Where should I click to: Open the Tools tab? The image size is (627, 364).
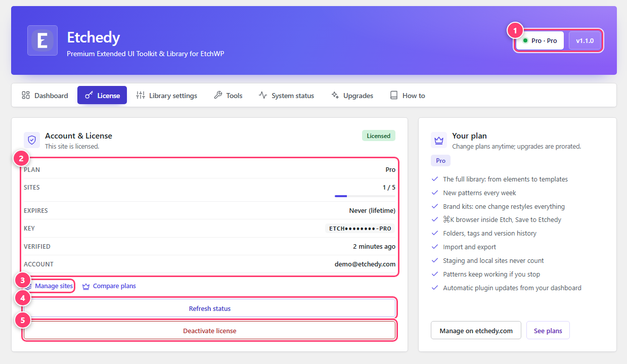228,96
